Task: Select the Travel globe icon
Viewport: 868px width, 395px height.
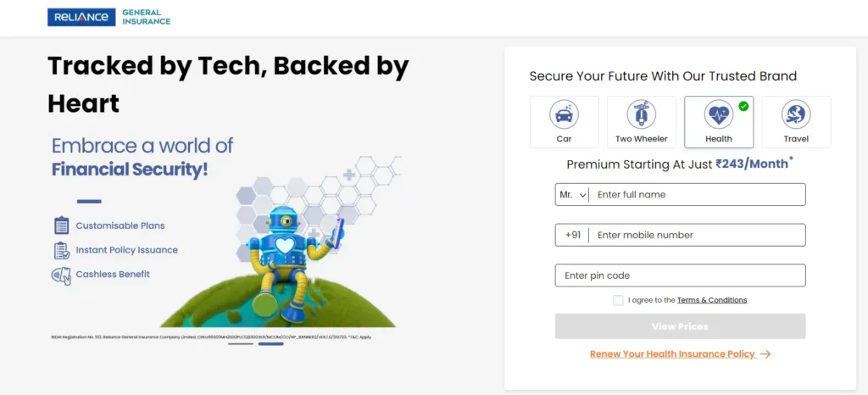Action: point(796,114)
